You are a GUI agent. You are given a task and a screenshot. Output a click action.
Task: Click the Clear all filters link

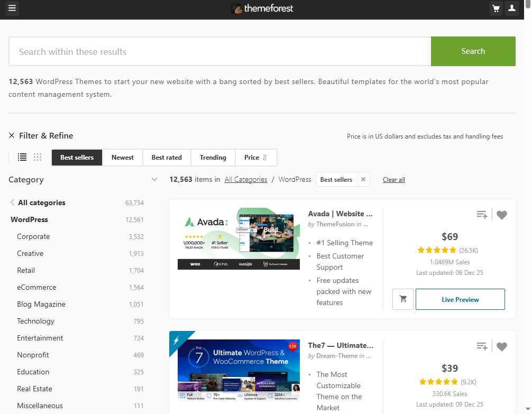click(393, 180)
